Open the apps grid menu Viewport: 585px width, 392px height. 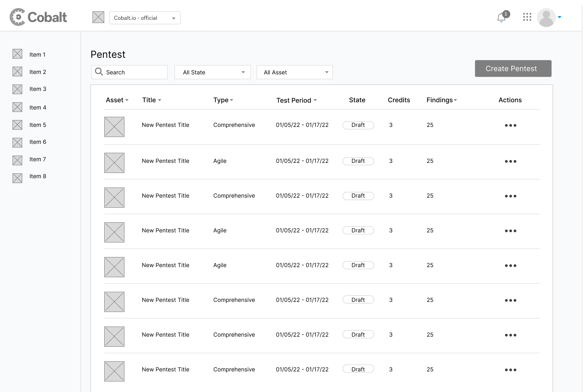coord(527,17)
